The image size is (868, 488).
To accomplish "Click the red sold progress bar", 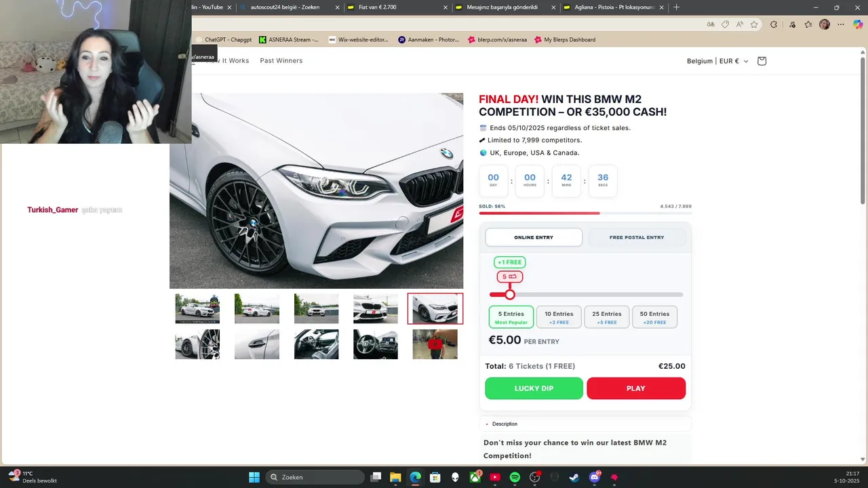I will point(539,213).
